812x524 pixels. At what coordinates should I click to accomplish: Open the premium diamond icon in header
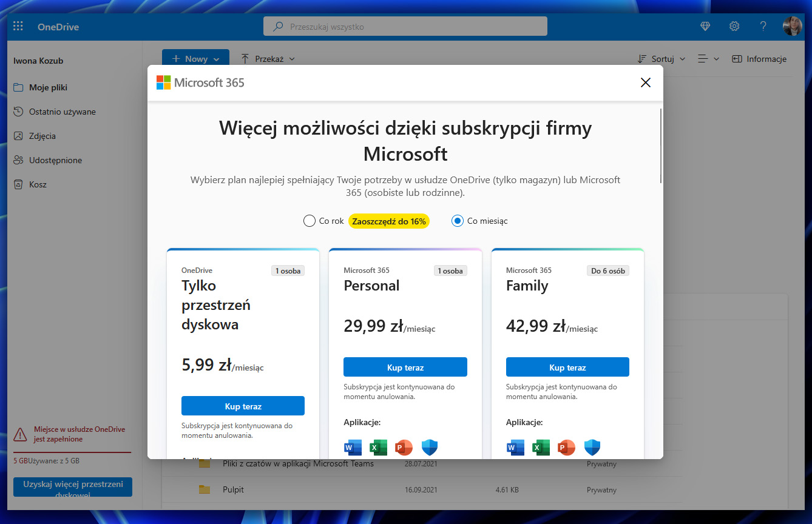tap(705, 26)
